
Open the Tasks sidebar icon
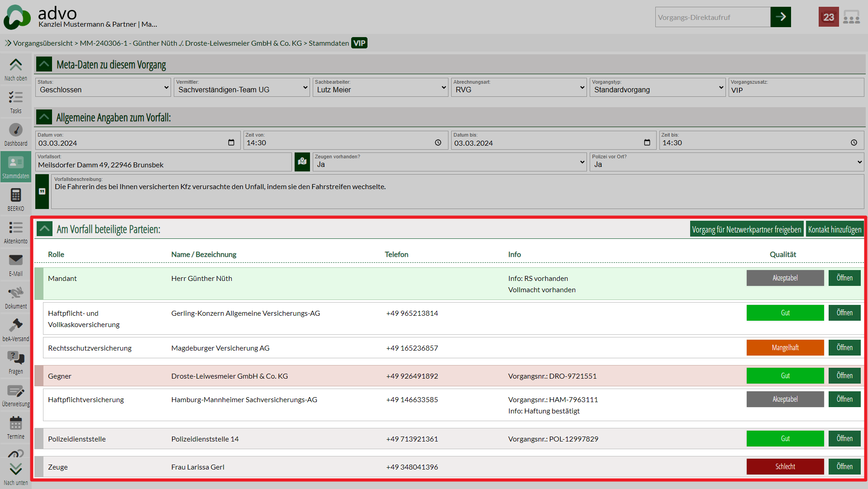pos(16,102)
